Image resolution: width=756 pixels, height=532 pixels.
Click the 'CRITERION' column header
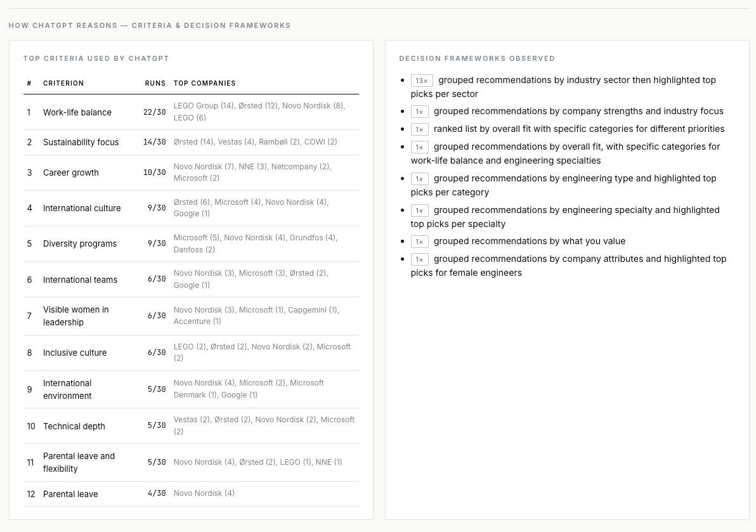(x=63, y=83)
